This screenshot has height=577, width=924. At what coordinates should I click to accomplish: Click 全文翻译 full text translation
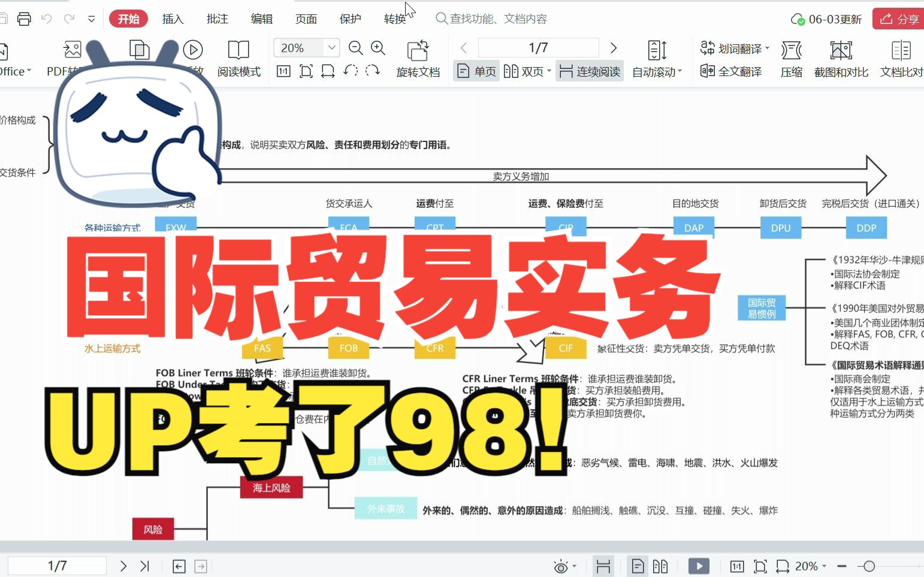coord(731,71)
